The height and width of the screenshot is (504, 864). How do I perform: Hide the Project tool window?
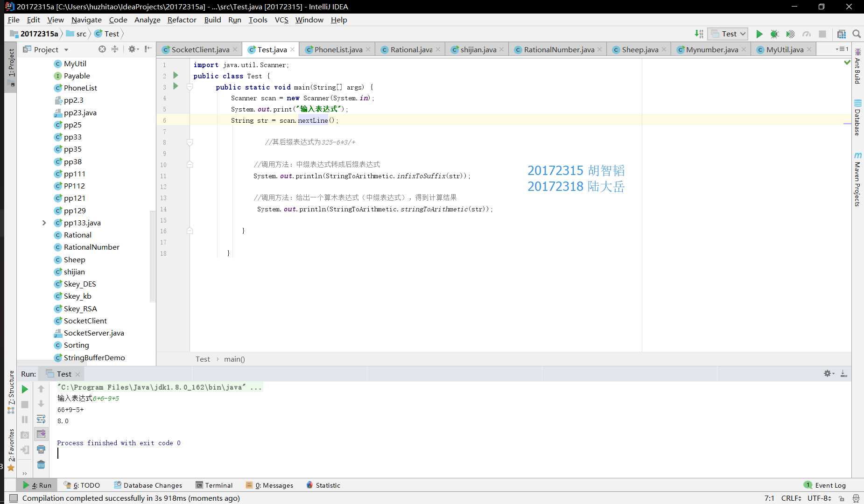tap(148, 49)
